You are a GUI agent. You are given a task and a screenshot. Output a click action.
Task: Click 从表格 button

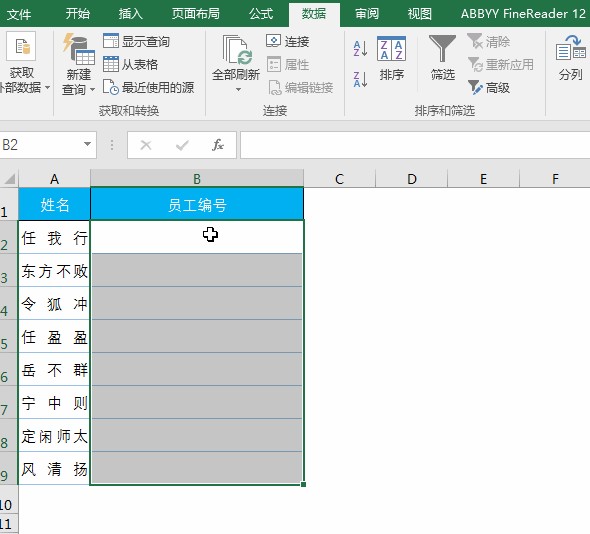pyautogui.click(x=131, y=64)
